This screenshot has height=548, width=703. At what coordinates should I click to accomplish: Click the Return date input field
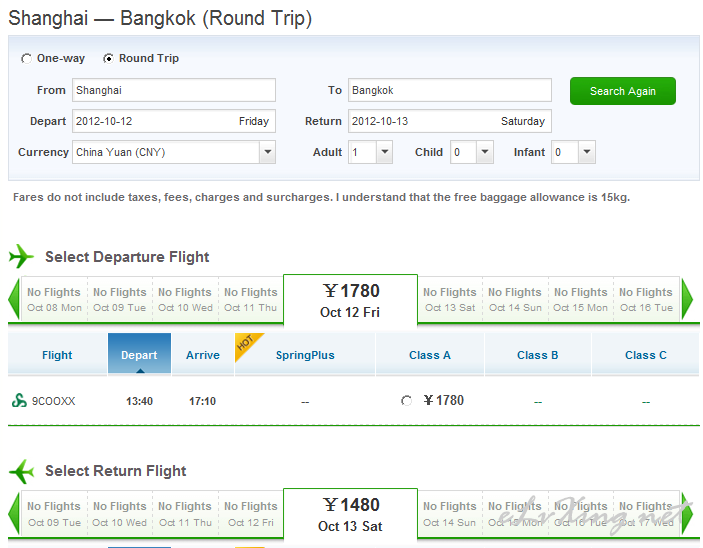[450, 121]
